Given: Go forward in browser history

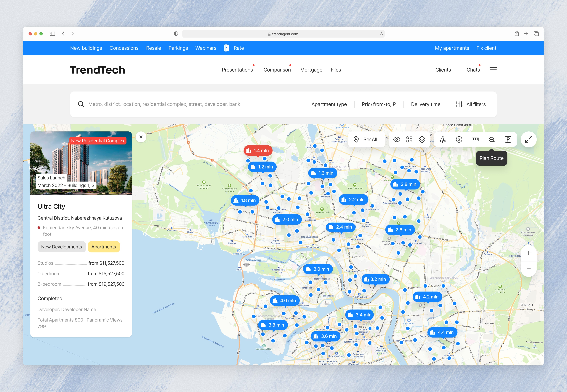Looking at the screenshot, I should point(72,34).
